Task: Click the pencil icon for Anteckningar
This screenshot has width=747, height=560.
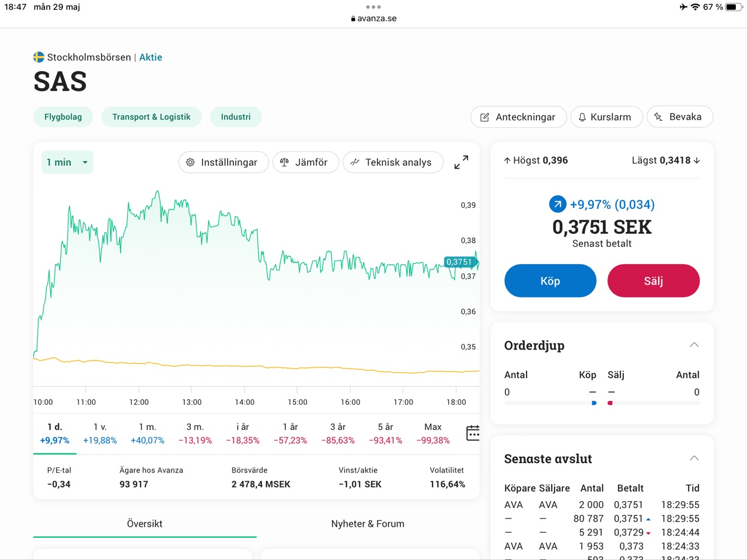Action: click(x=484, y=117)
